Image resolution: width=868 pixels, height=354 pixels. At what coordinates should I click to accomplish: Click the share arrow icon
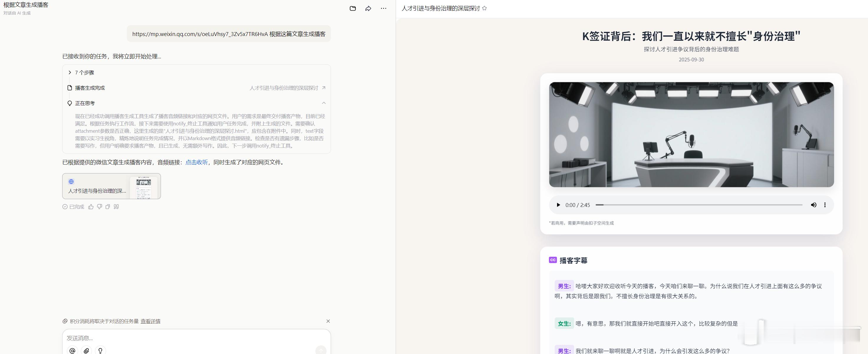368,9
